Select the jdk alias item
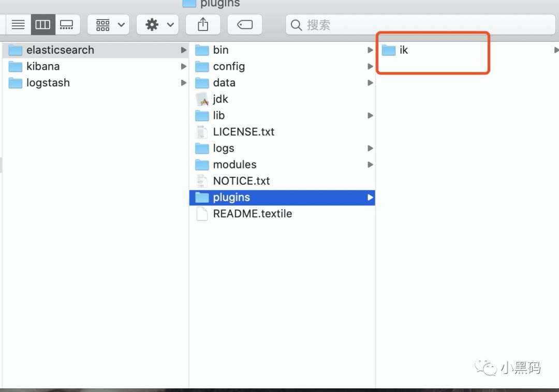The image size is (559, 392). pos(283,99)
